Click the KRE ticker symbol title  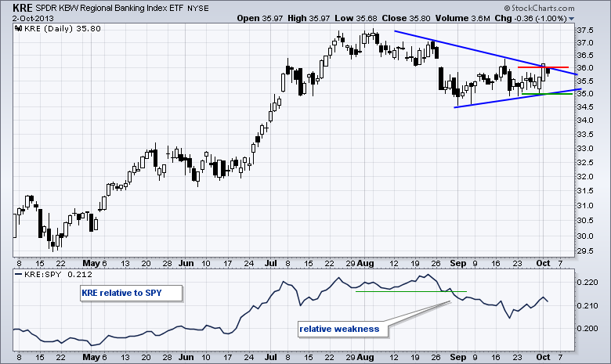23,8
